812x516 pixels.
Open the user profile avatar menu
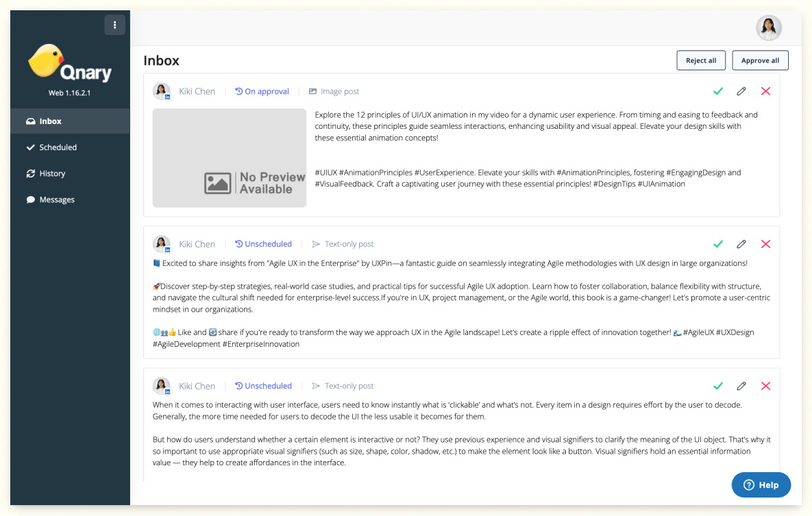click(769, 28)
